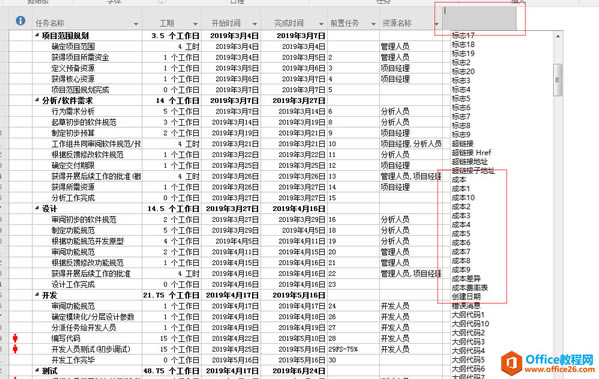Collapse the 设计 summary task
599x379 pixels.
click(x=37, y=209)
